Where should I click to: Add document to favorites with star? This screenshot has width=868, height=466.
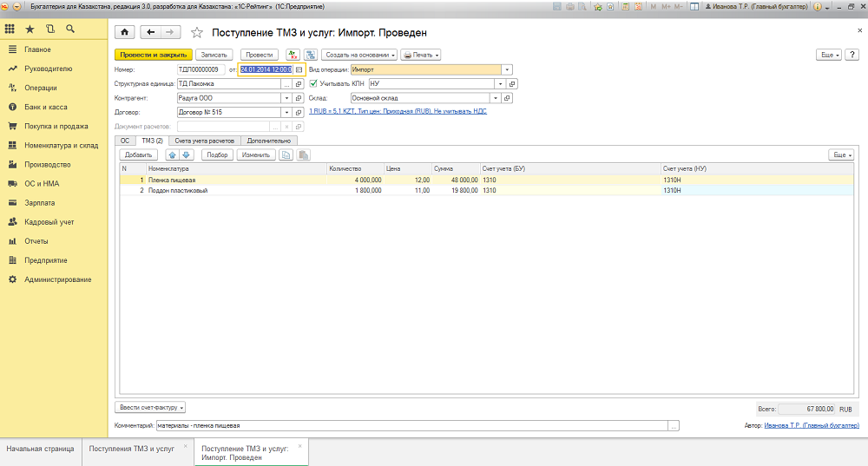click(197, 33)
